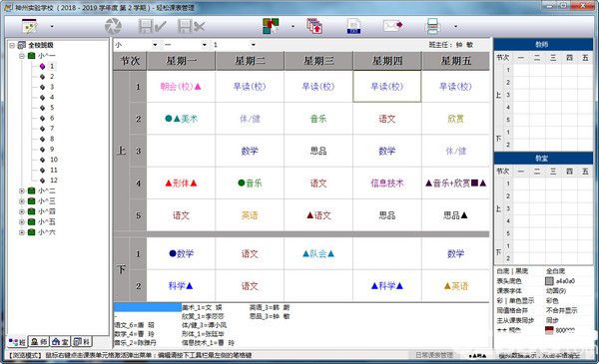Viewport: 599px width, 364px height.
Task: Click the floppy disk with checkmark save icon
Action: coord(152,26)
